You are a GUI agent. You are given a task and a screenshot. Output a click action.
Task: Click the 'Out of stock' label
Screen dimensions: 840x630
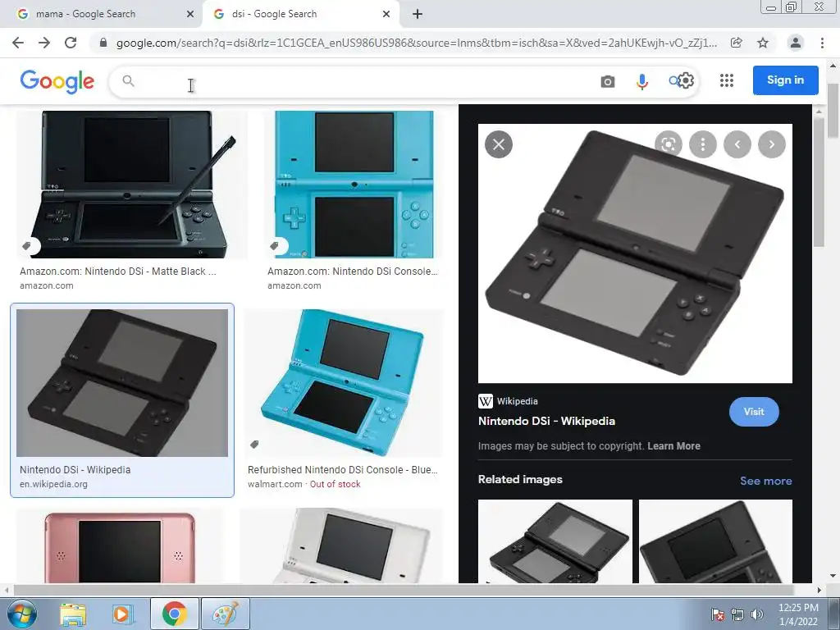click(x=335, y=484)
